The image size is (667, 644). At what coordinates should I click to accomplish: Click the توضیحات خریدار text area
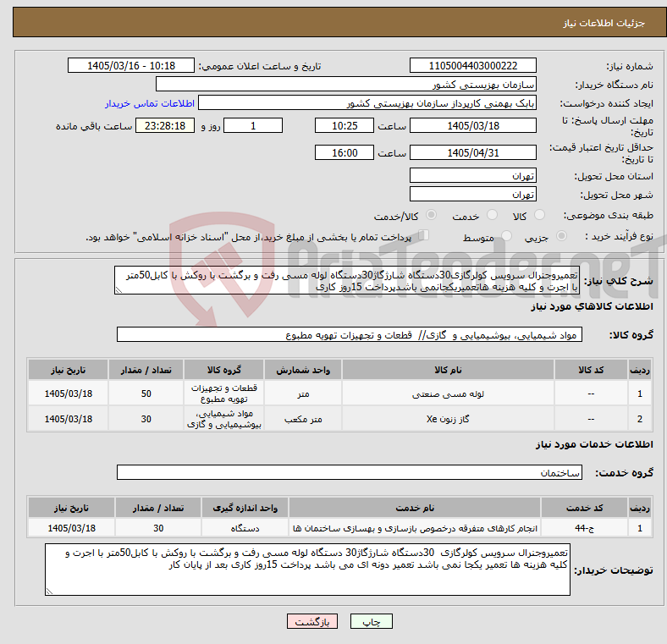(307, 570)
